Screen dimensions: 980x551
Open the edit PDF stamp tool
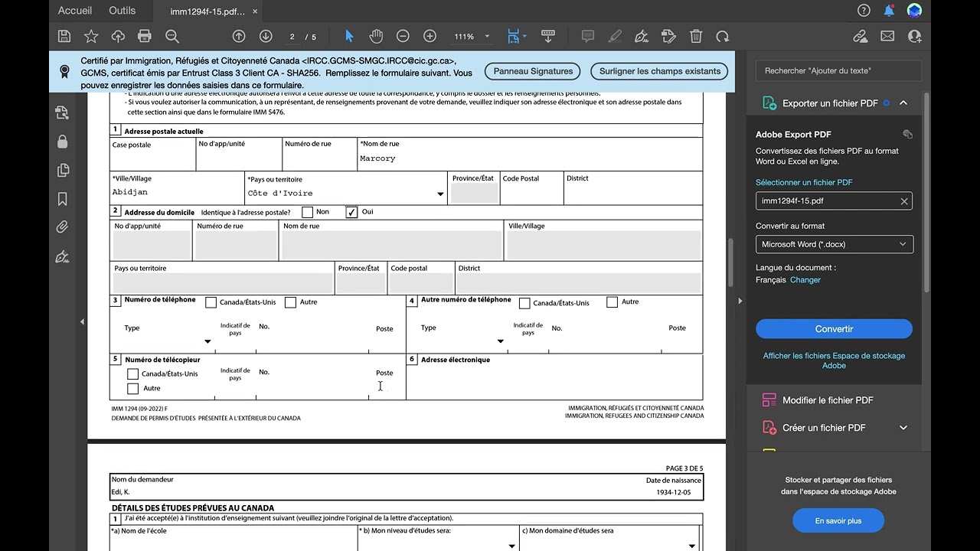(668, 36)
